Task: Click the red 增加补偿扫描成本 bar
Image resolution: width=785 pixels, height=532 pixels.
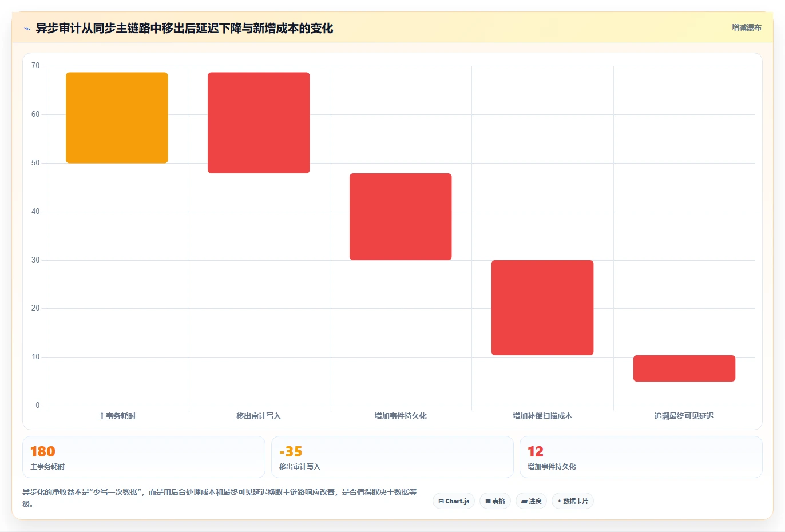Action: [x=542, y=308]
